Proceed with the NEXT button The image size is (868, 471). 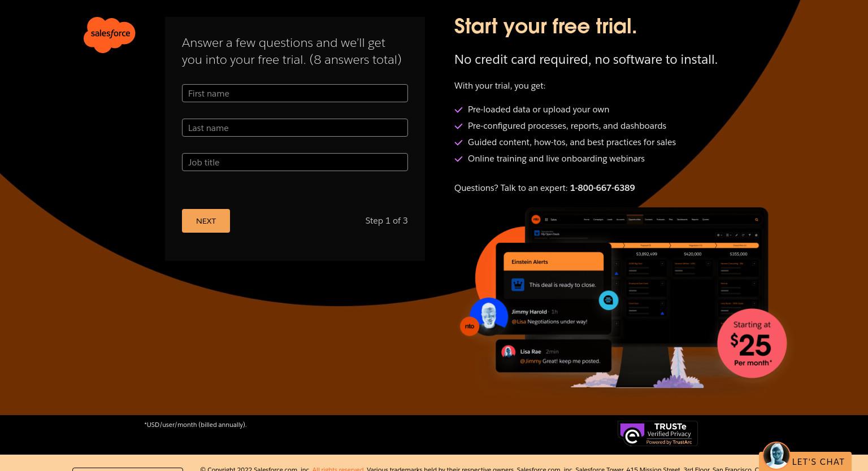[x=206, y=221]
